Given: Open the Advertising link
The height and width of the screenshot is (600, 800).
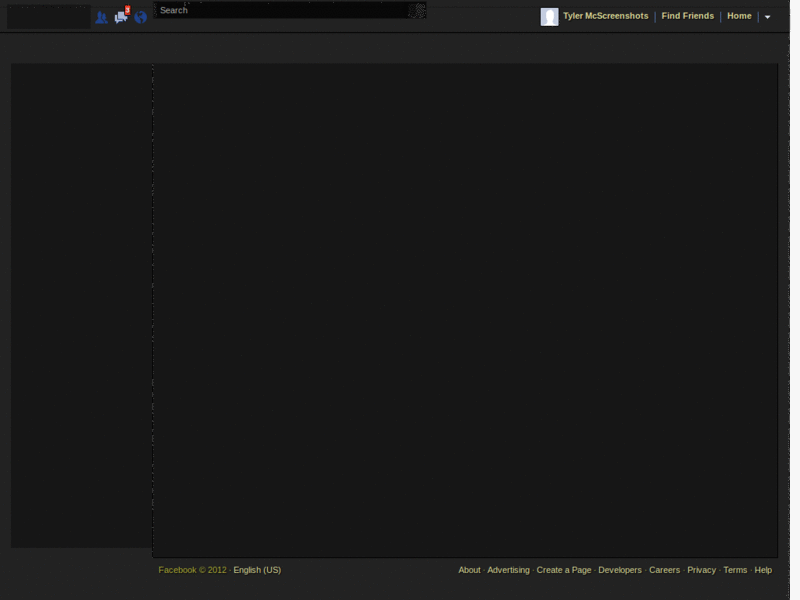Looking at the screenshot, I should 508,569.
